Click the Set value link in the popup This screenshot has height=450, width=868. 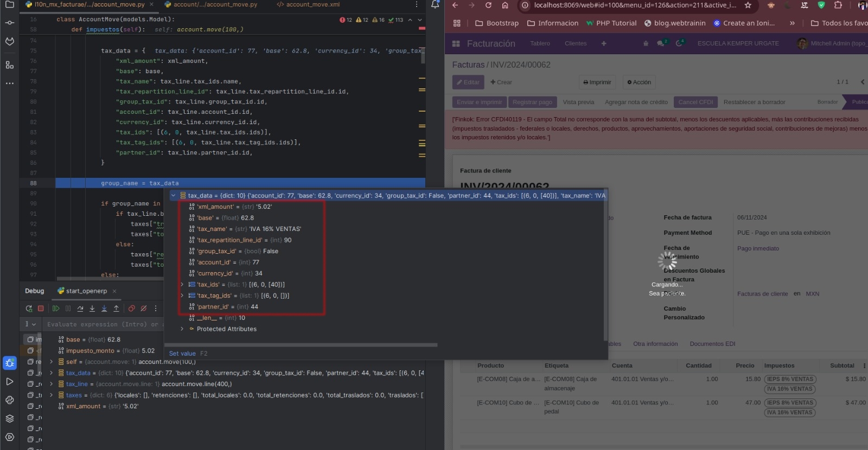coord(182,353)
